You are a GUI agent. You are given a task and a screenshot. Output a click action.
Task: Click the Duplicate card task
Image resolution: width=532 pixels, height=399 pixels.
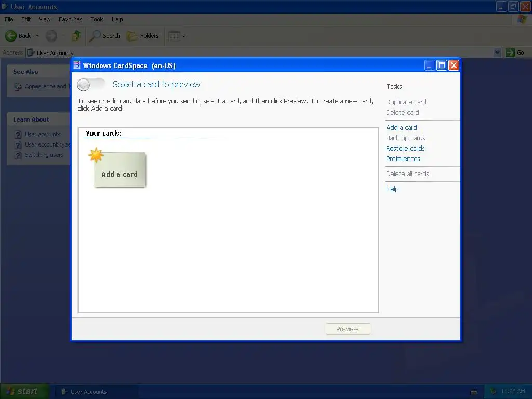(x=406, y=102)
